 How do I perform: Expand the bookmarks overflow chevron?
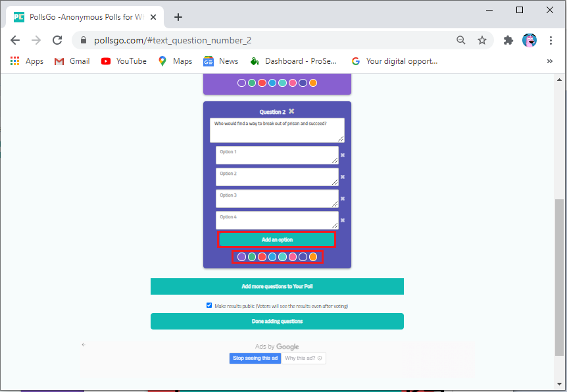550,61
